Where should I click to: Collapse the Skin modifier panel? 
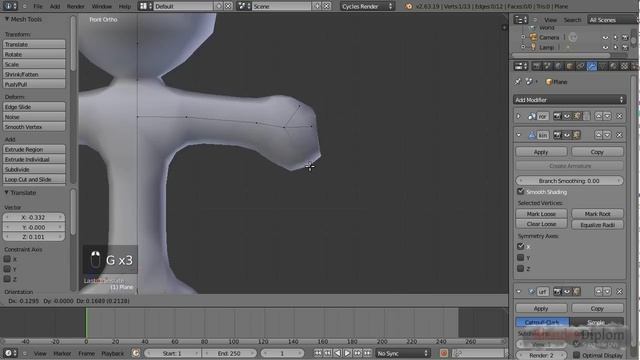point(519,135)
